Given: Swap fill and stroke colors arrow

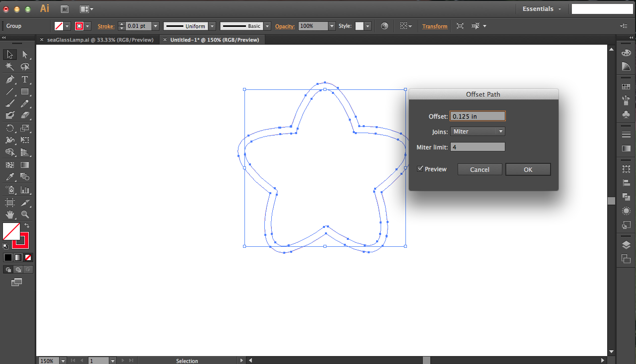Looking at the screenshot, I should click(x=27, y=226).
